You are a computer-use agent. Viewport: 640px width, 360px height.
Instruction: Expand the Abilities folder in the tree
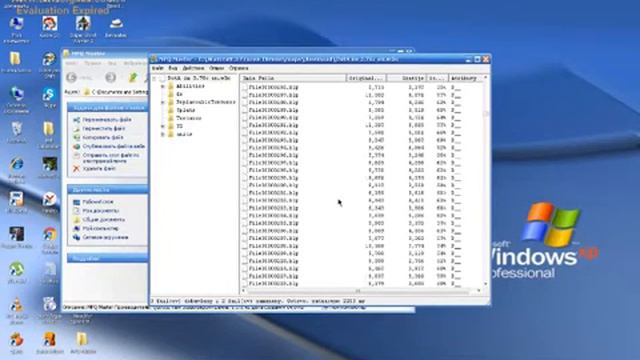(x=163, y=86)
